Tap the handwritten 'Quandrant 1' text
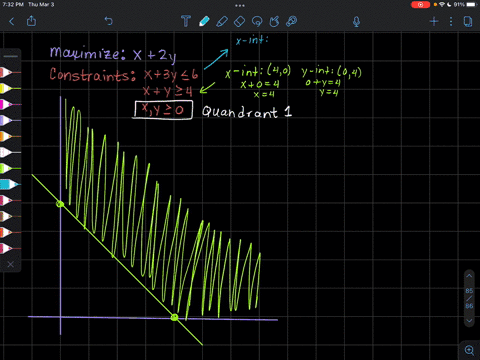Image resolution: width=480 pixels, height=360 pixels. click(x=247, y=112)
